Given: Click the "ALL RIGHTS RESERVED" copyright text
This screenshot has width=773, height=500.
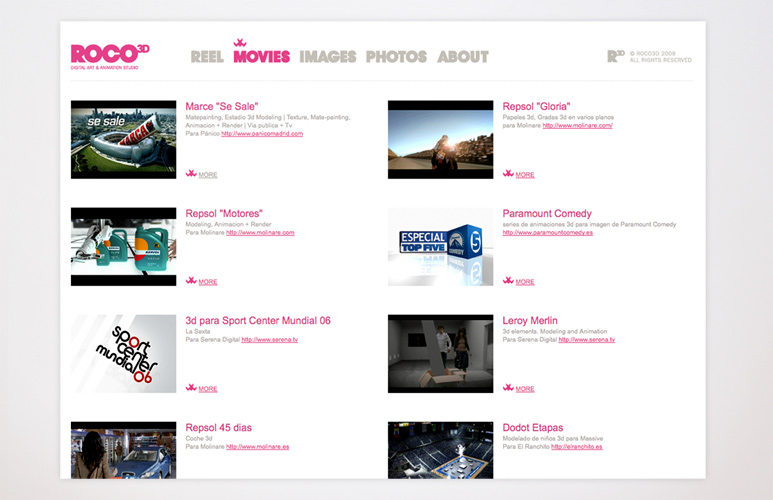Looking at the screenshot, I should 661,60.
